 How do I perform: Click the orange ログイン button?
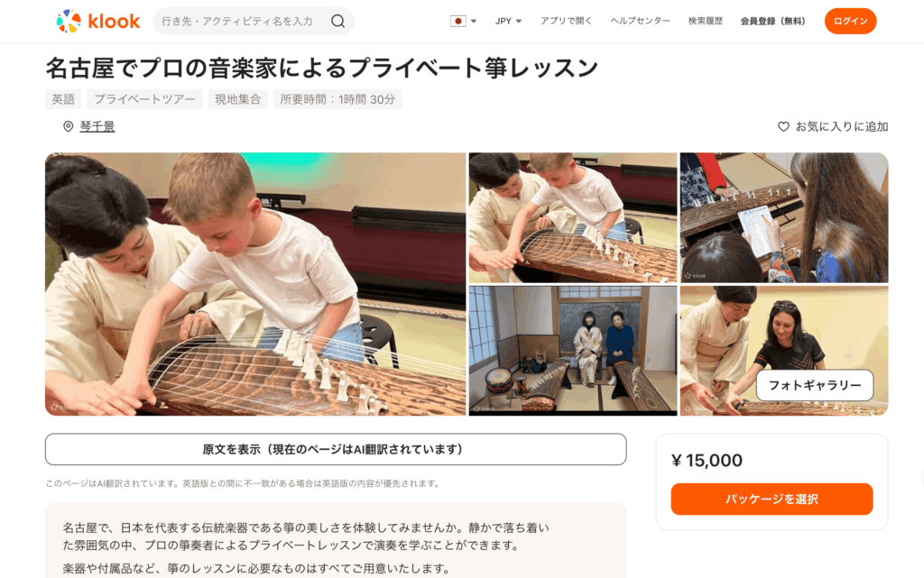(x=850, y=21)
